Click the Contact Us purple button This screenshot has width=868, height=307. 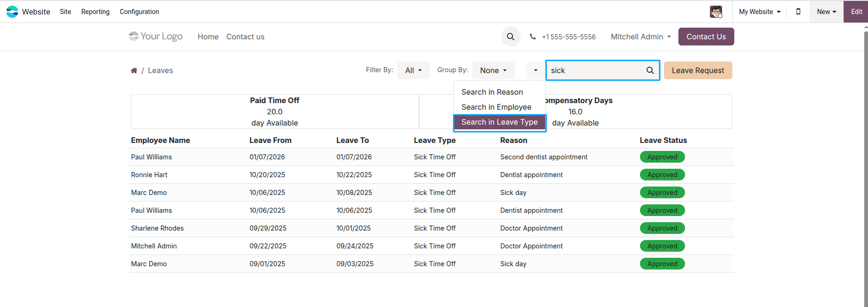coord(706,37)
